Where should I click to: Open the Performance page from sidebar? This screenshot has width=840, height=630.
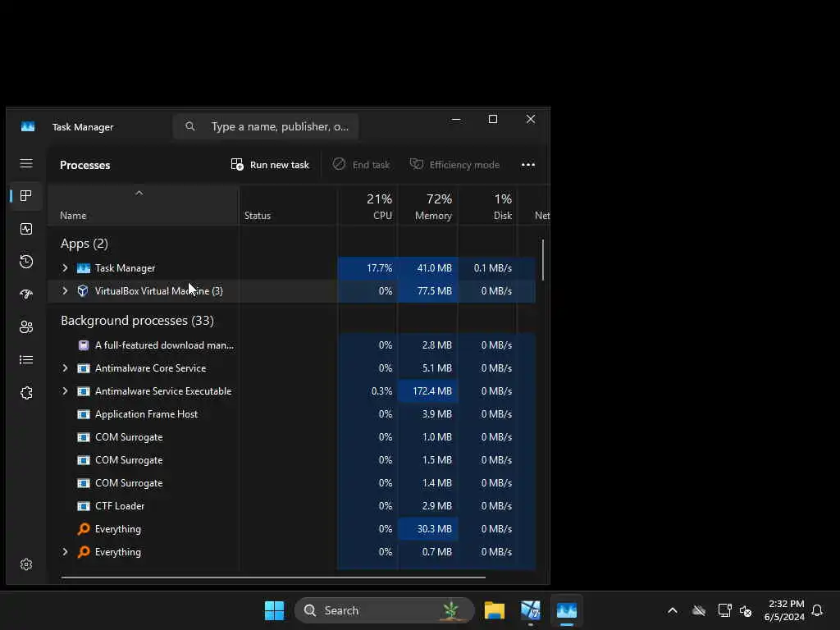point(25,229)
